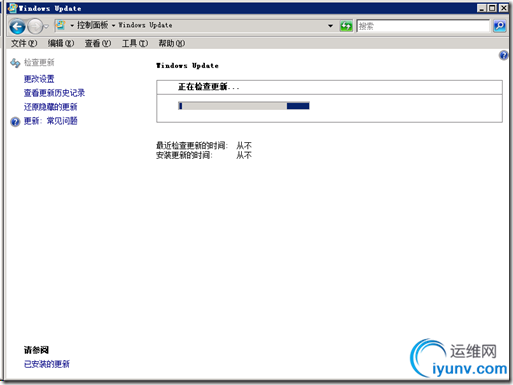Maximize the Windows Update window

pyautogui.click(x=492, y=8)
